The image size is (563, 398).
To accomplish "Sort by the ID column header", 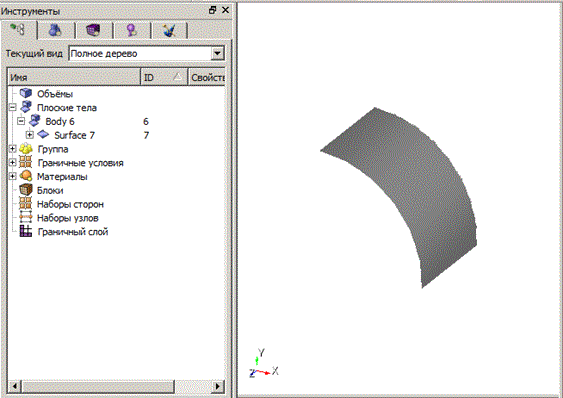I will [164, 77].
